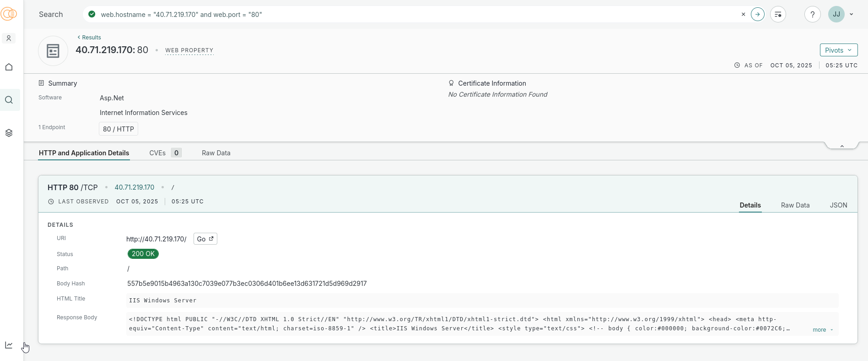Expand the JJ account menu
The height and width of the screenshot is (361, 868).
coord(841,14)
